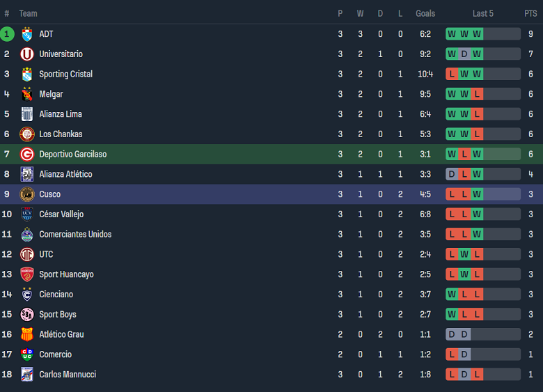Screen dimensions: 543x392
Task: Click the Comercio team crest
Action: coord(27,354)
